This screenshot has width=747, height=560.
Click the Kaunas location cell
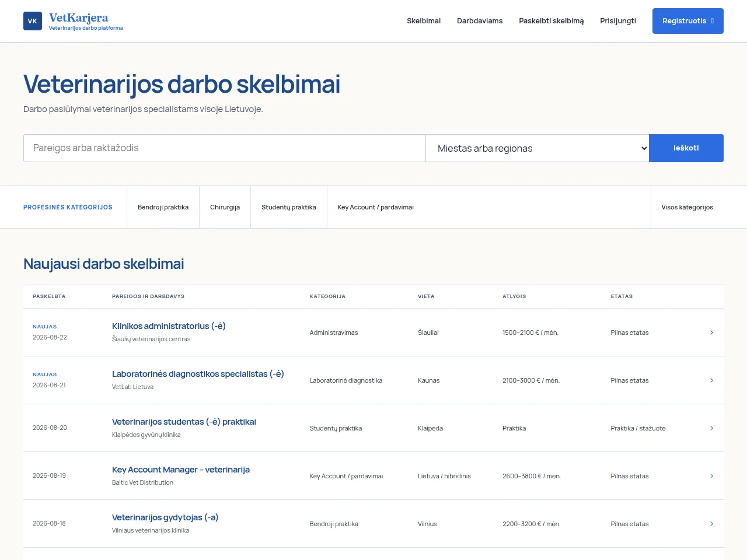point(429,380)
